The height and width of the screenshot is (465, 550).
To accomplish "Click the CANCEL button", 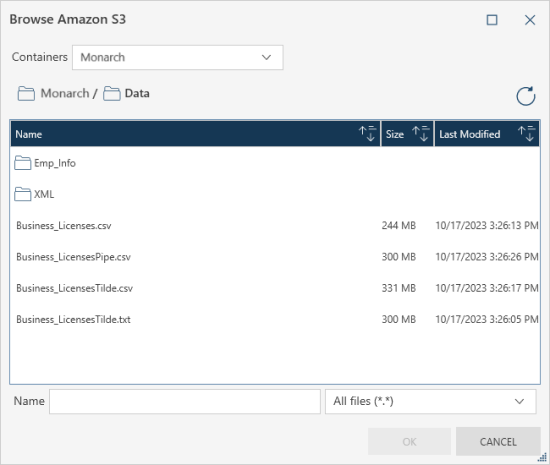I will pyautogui.click(x=498, y=442).
